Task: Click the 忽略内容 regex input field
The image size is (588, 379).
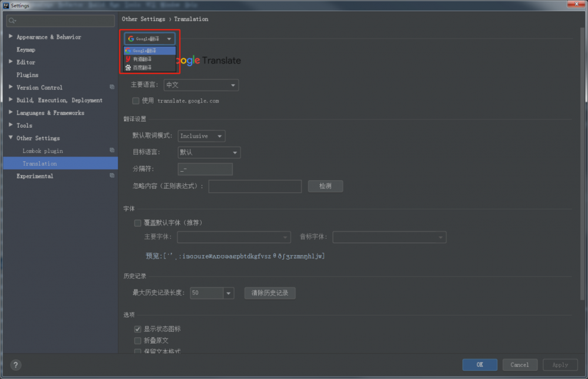Action: click(255, 186)
